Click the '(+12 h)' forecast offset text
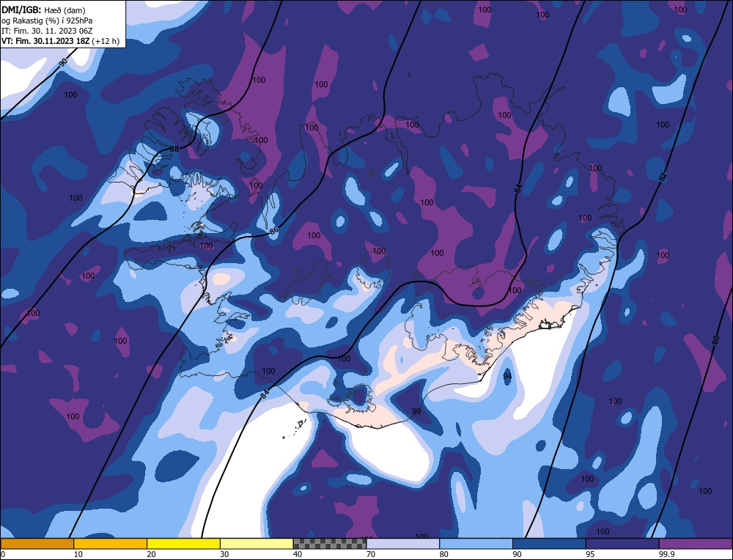Image resolution: width=733 pixels, height=560 pixels. click(106, 41)
